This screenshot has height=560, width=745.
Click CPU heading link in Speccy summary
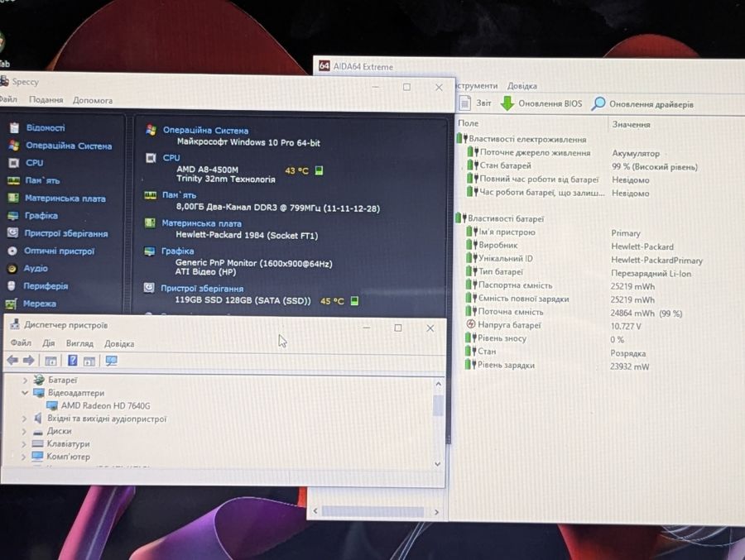pyautogui.click(x=171, y=158)
